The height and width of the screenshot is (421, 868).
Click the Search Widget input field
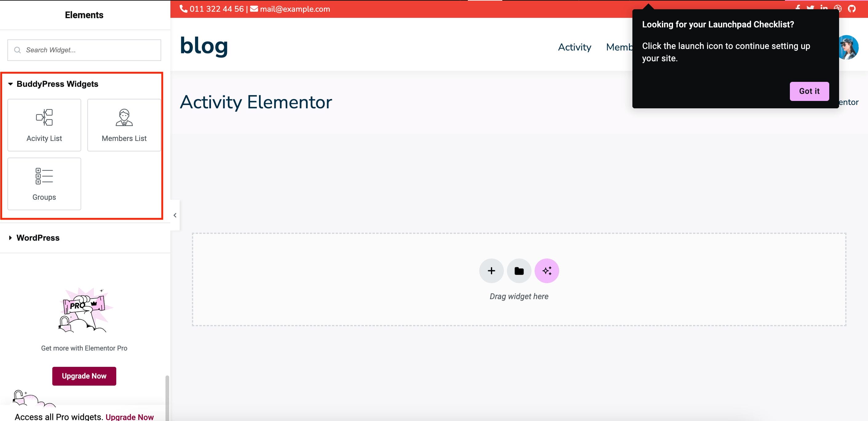[84, 50]
